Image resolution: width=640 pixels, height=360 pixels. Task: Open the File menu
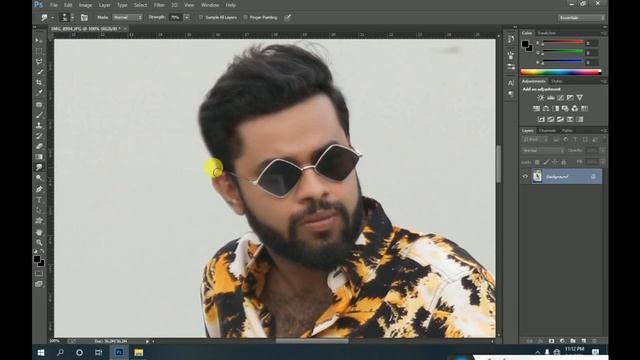coord(53,5)
